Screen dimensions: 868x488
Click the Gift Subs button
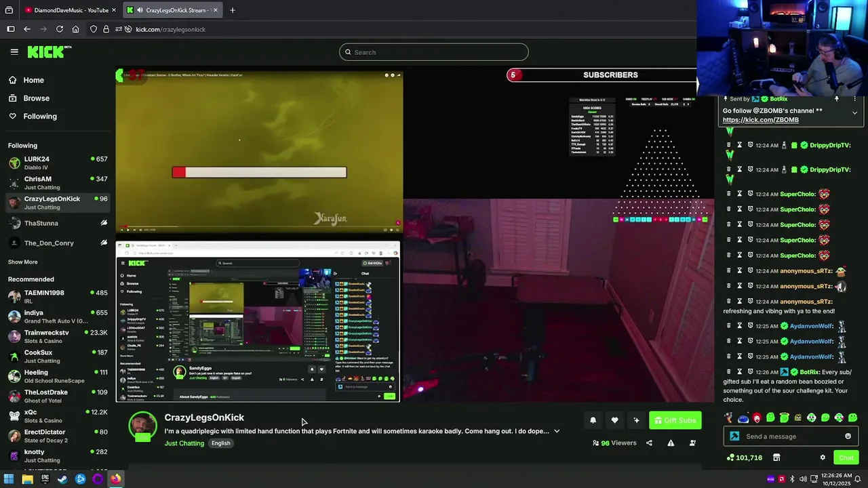click(675, 420)
